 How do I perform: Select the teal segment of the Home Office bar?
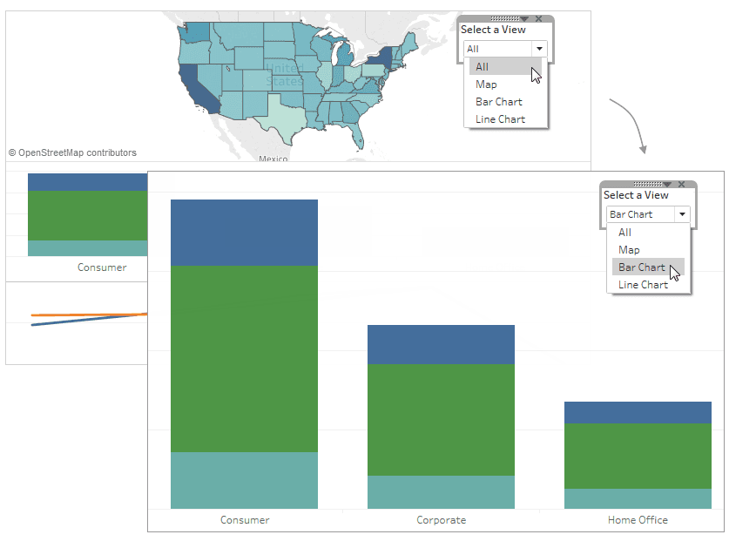coord(638,498)
